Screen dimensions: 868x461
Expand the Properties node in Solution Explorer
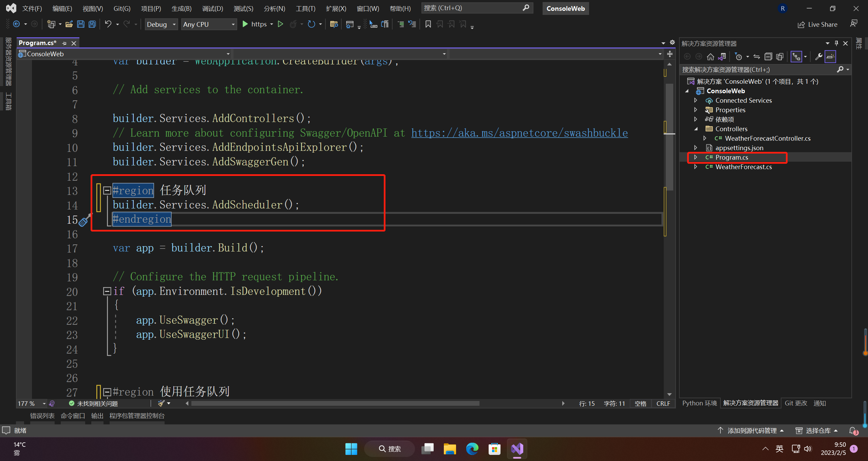[x=696, y=110]
